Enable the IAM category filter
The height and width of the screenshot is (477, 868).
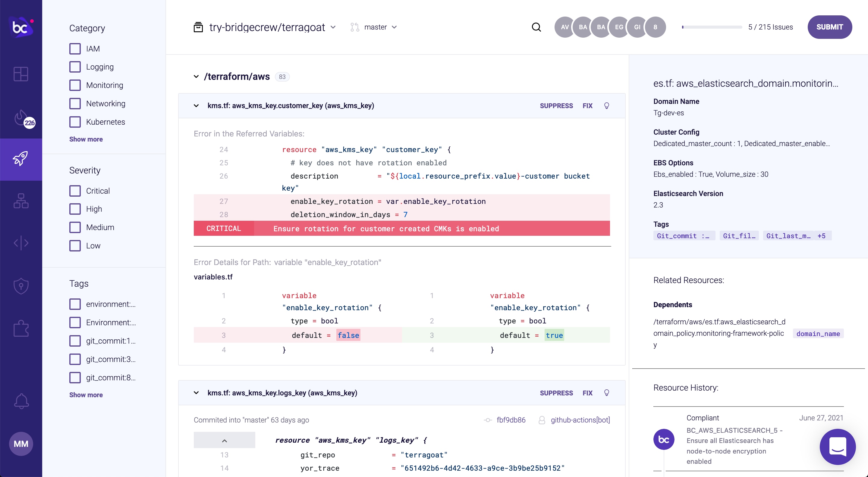pyautogui.click(x=75, y=48)
